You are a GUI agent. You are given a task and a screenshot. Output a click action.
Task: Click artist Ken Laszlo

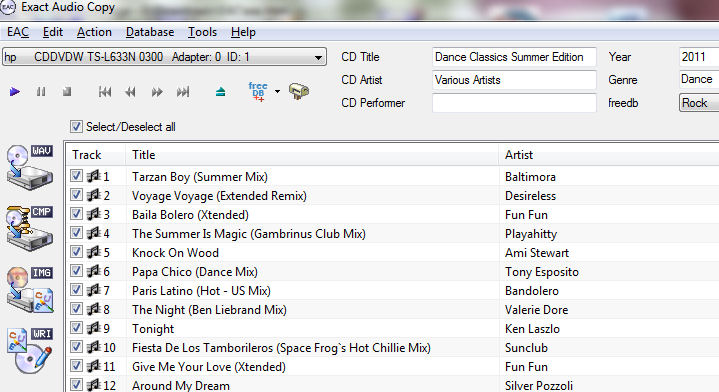[x=532, y=329]
